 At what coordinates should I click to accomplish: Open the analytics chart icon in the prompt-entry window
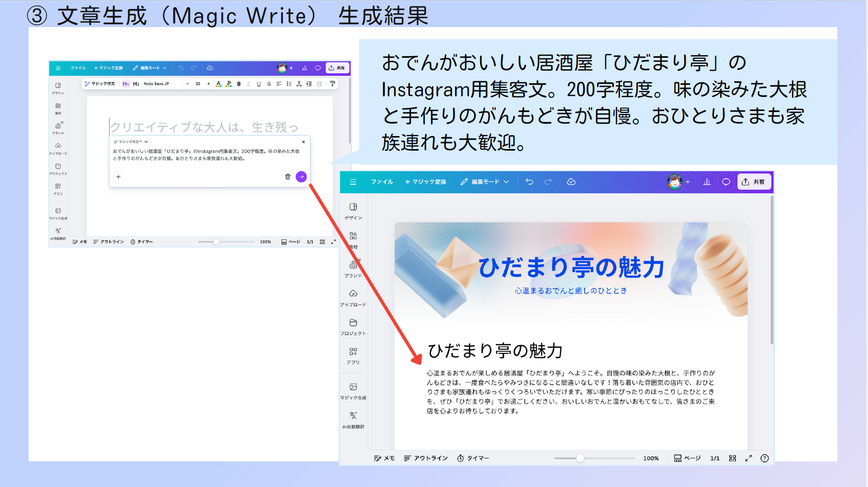[x=304, y=68]
